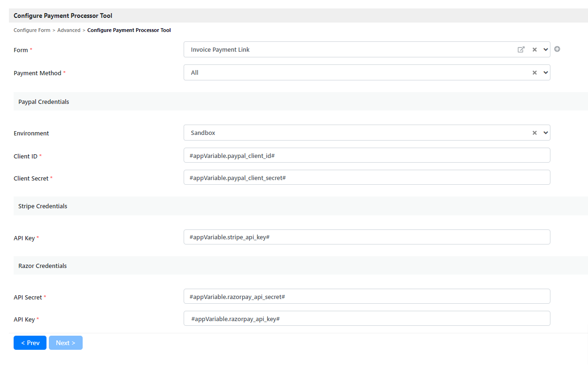Image resolution: width=588 pixels, height=378 pixels.
Task: Select the Stripe API Key input
Action: coord(366,237)
